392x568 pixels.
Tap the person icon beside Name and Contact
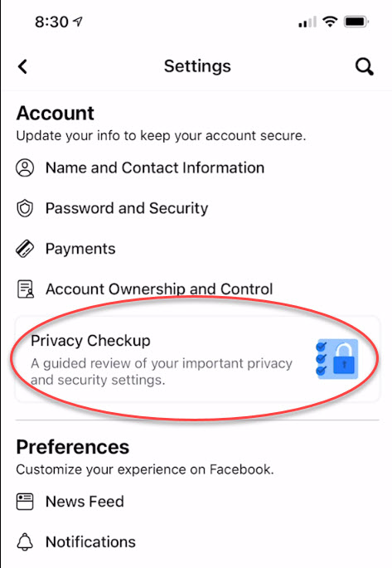point(25,168)
